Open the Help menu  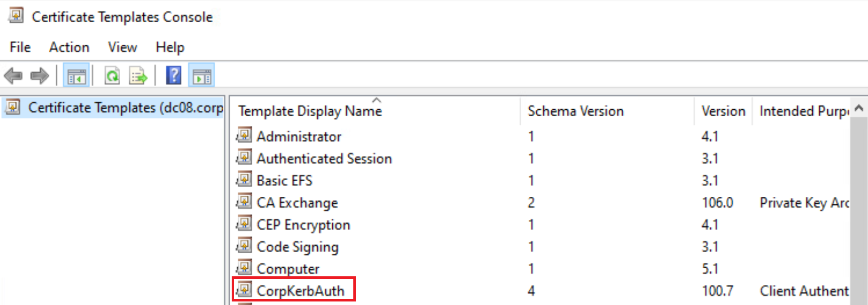click(170, 47)
